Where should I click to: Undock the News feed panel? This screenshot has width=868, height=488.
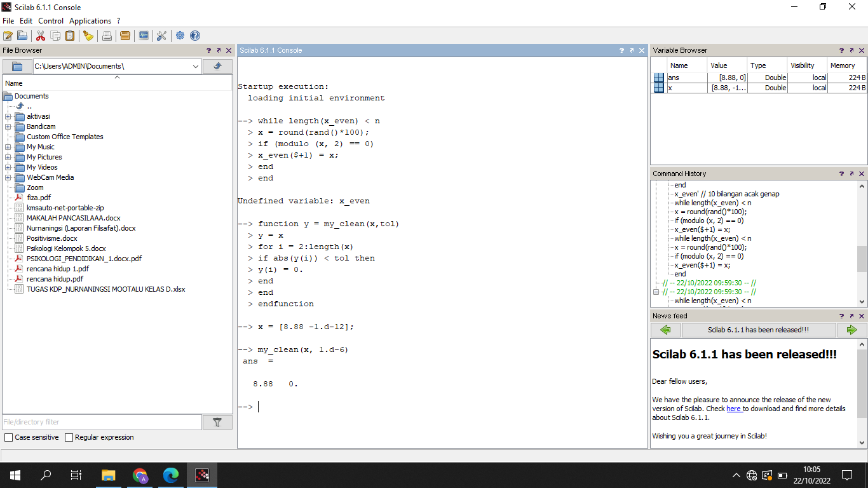click(851, 316)
